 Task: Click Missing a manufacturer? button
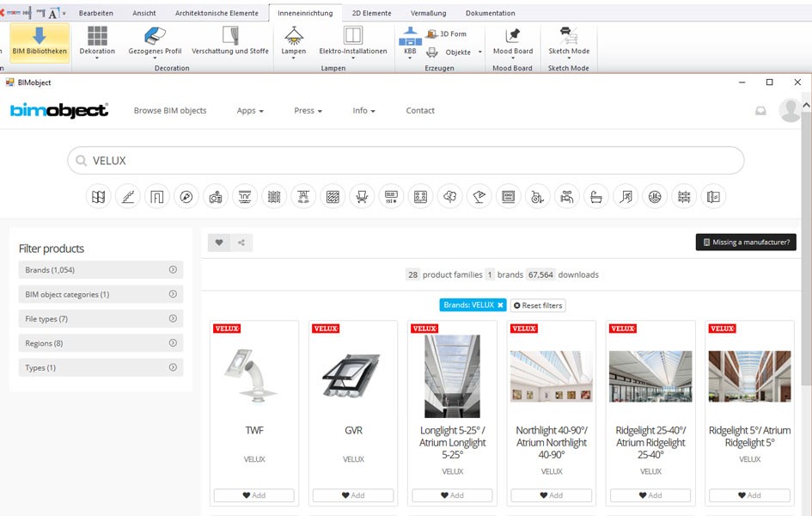pos(746,242)
